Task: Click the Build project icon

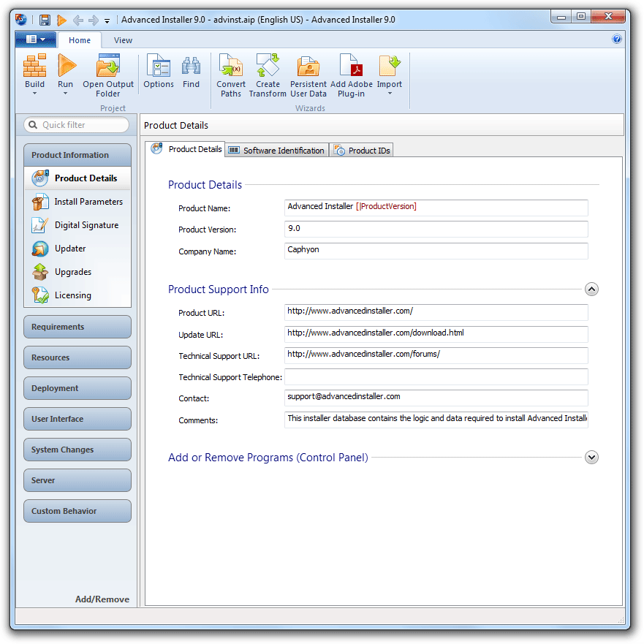Action: point(34,66)
